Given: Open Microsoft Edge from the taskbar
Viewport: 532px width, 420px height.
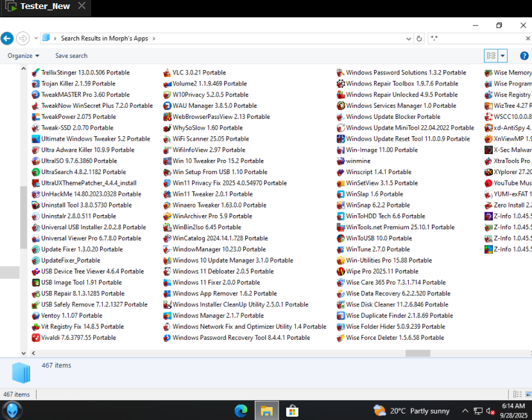Looking at the screenshot, I should pyautogui.click(x=241, y=411).
